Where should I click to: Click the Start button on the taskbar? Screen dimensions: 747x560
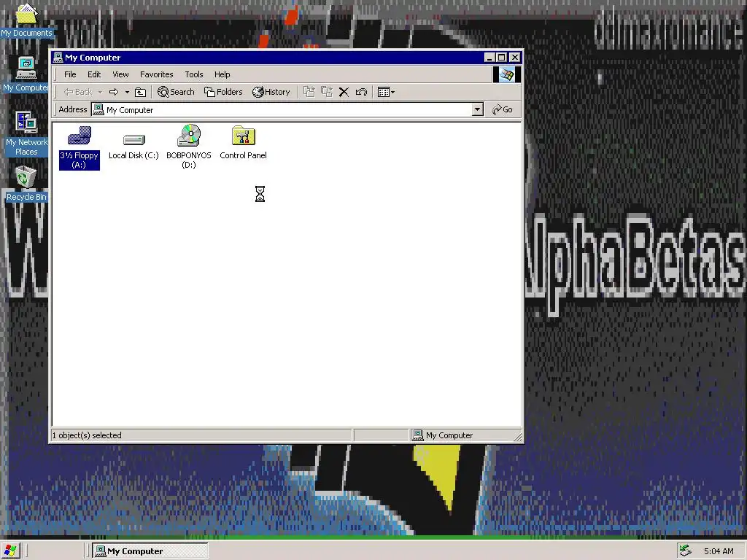pyautogui.click(x=10, y=551)
